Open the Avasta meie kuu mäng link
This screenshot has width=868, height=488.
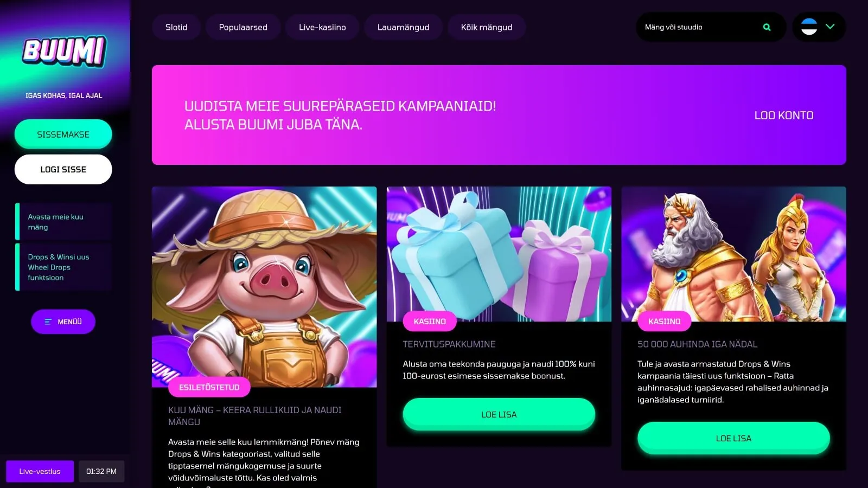tap(63, 222)
